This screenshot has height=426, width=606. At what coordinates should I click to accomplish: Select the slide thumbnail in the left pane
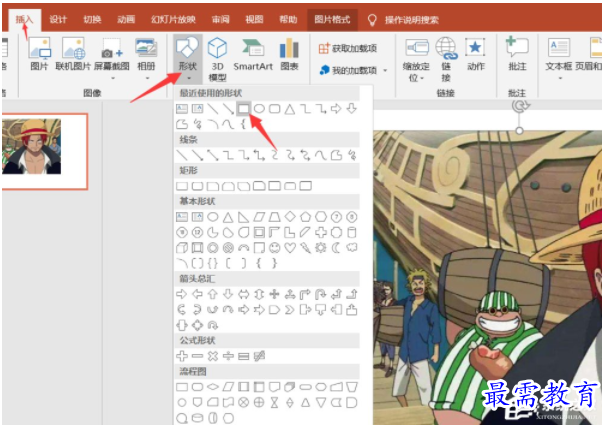(44, 151)
